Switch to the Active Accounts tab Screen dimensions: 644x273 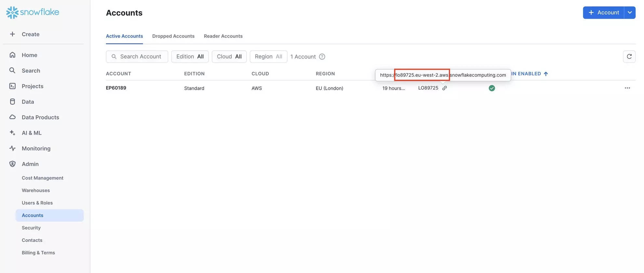[125, 36]
